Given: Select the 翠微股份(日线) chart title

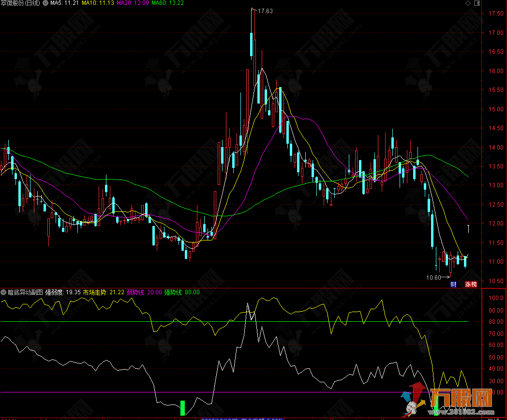Looking at the screenshot, I should point(21,3).
